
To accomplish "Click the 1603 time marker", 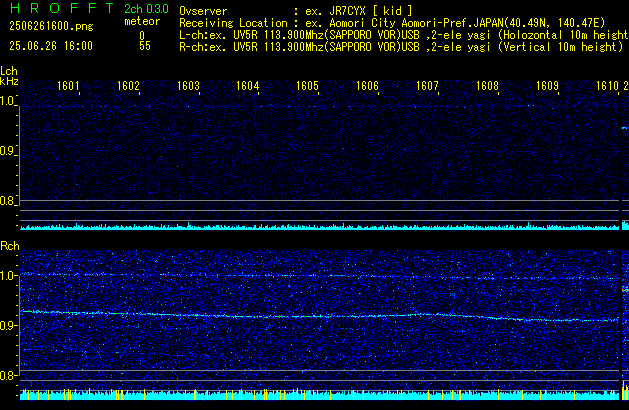I will 188,86.
